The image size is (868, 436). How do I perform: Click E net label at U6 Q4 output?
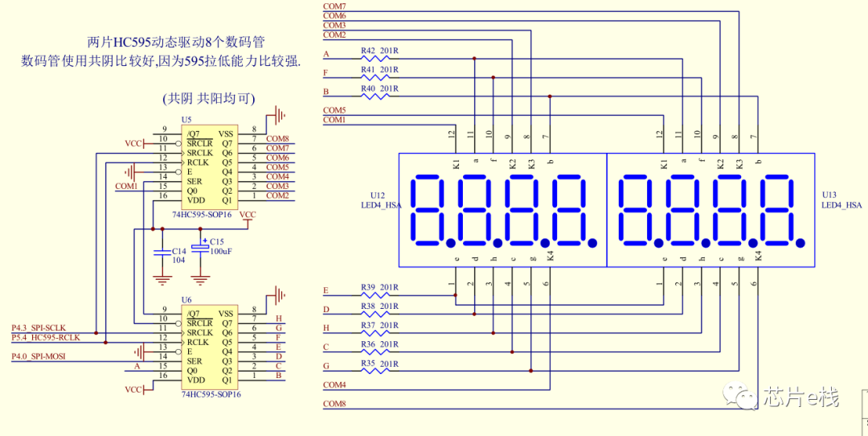[x=279, y=347]
